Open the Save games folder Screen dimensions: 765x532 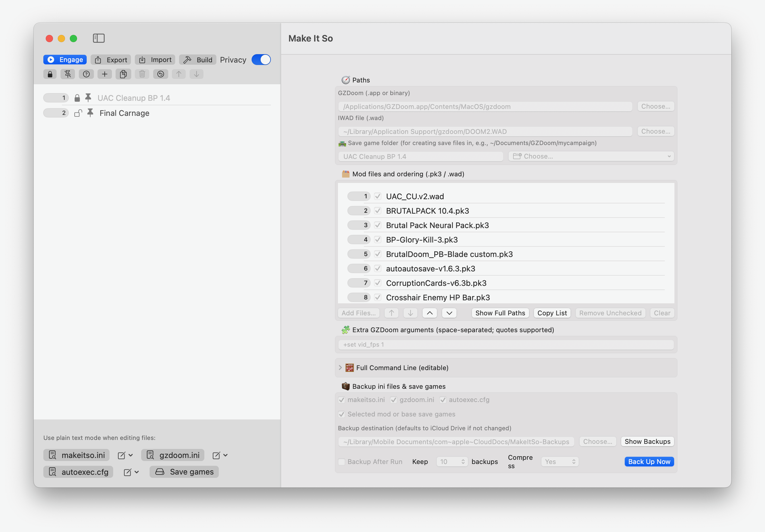point(184,472)
